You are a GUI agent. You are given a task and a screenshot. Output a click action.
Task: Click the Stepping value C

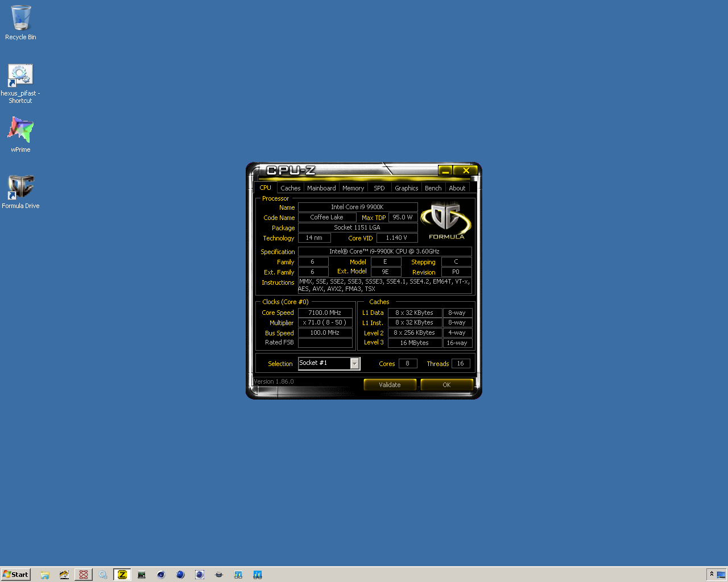point(456,261)
